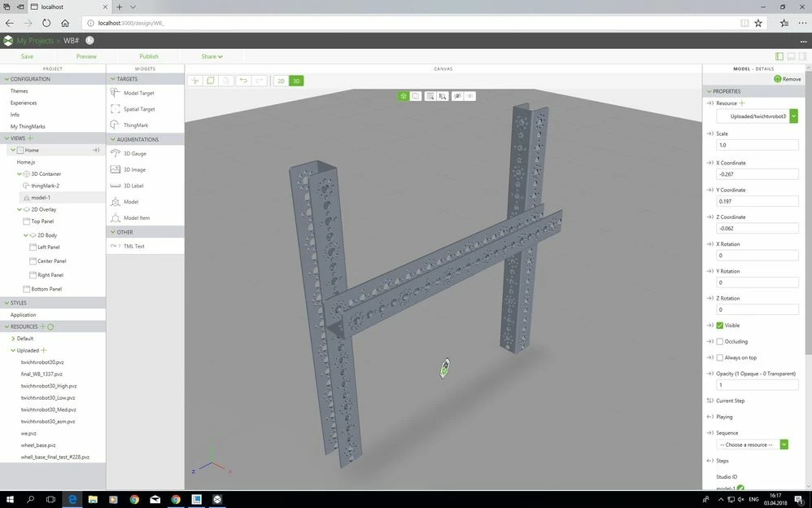Enable the Always on top checkbox
Screen dimensions: 812x508
pos(719,357)
